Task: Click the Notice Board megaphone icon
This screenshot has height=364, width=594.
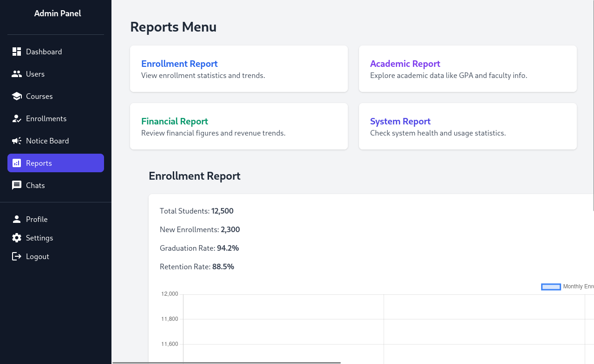Action: tap(17, 140)
